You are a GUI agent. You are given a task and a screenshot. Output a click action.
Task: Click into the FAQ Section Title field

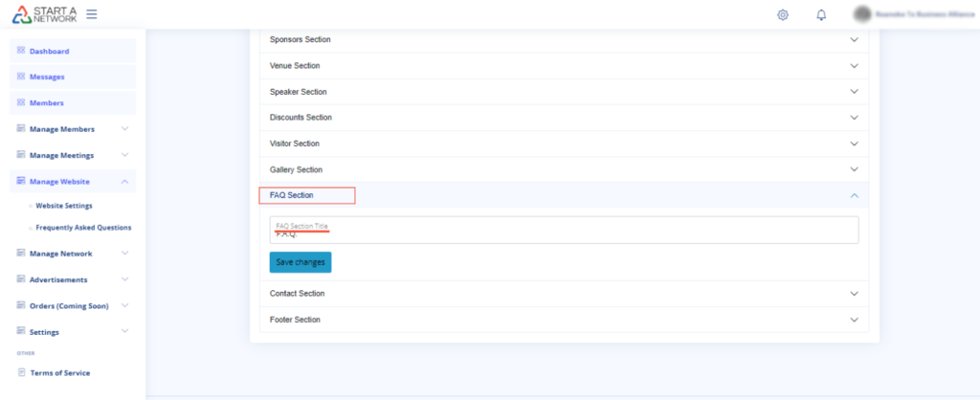[x=563, y=233]
